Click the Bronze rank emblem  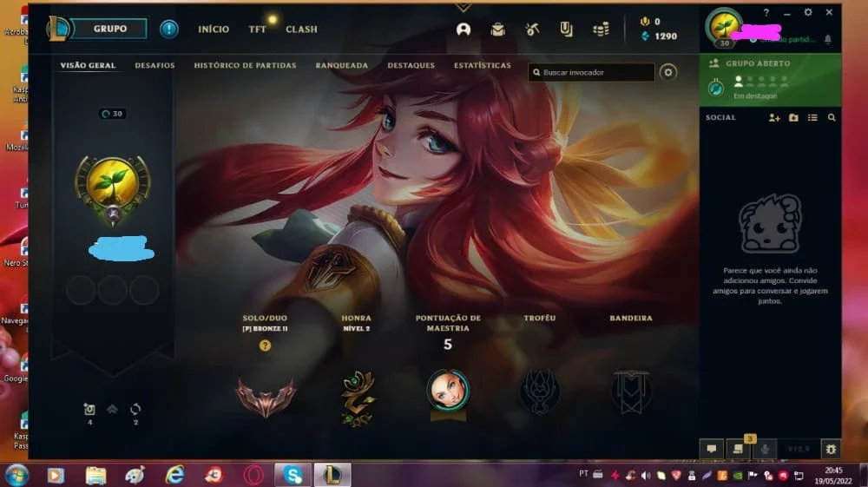(x=266, y=396)
